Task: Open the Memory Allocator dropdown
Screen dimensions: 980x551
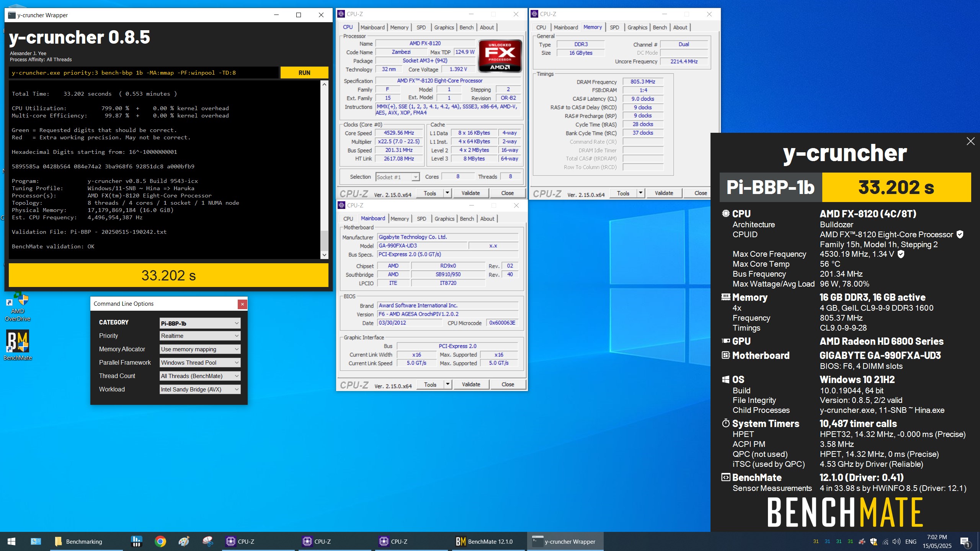Action: pyautogui.click(x=200, y=349)
